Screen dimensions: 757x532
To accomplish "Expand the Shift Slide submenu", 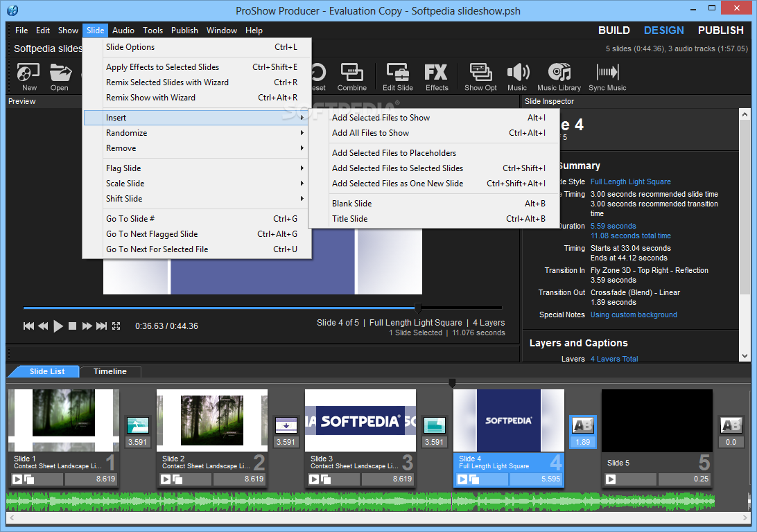I will click(197, 199).
